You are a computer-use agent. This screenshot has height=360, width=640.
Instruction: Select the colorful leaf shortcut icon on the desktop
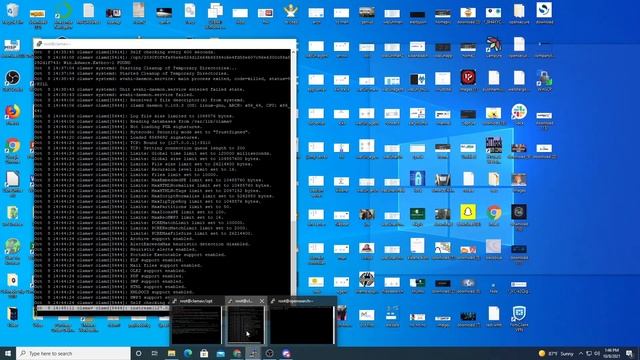click(x=493, y=46)
